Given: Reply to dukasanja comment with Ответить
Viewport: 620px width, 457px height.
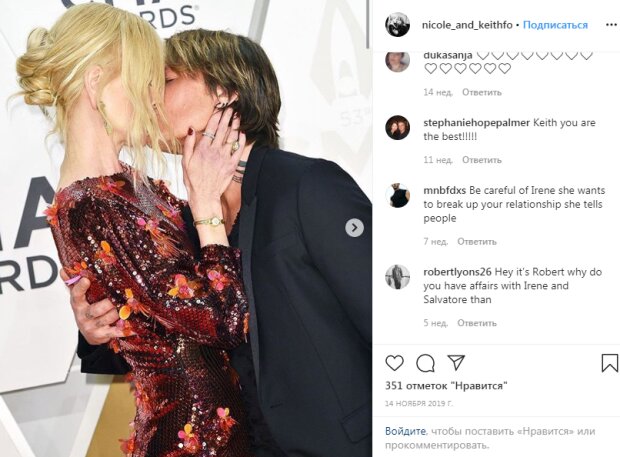Looking at the screenshot, I should click(x=482, y=93).
